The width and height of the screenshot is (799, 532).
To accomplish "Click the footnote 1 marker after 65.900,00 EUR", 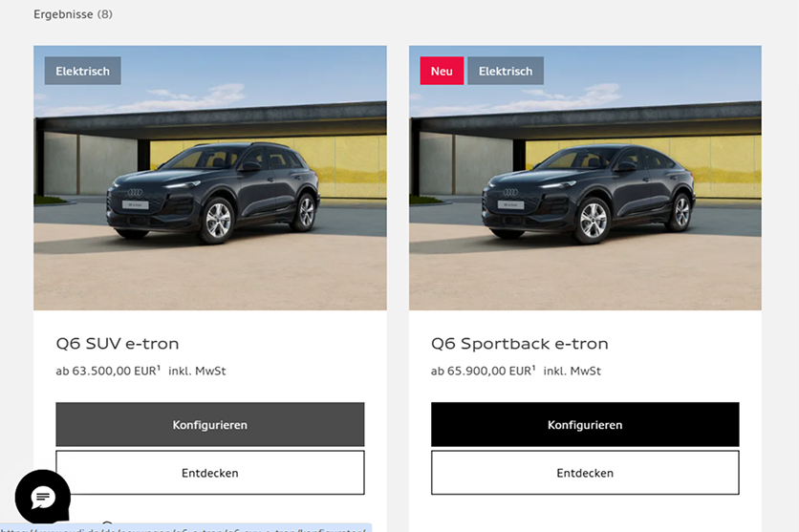I will pos(533,368).
